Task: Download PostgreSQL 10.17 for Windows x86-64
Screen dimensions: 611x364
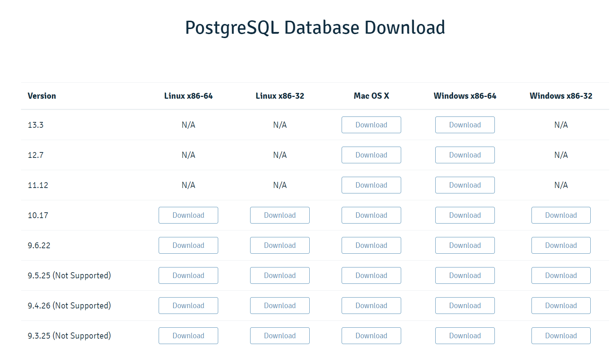Action: coord(465,215)
